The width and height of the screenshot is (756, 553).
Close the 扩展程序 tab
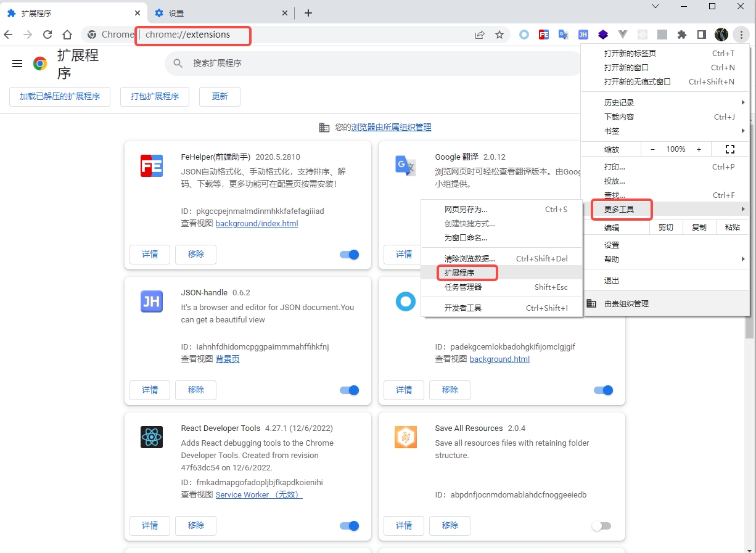(x=136, y=13)
